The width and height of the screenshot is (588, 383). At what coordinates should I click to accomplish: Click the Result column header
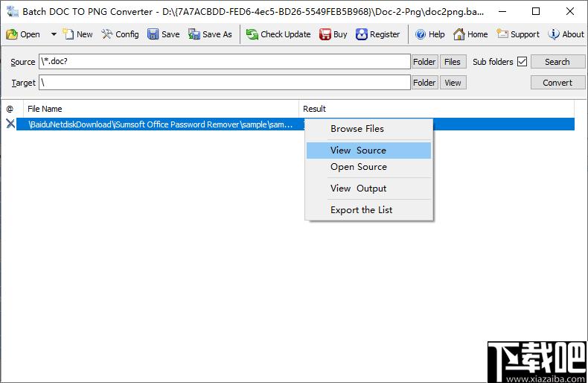click(x=436, y=109)
